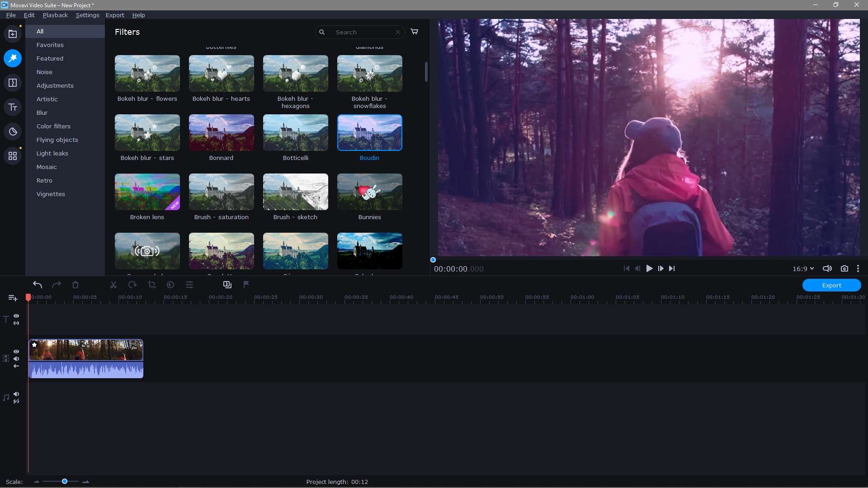Drag the timeline scale slider
The height and width of the screenshot is (488, 868).
64,481
